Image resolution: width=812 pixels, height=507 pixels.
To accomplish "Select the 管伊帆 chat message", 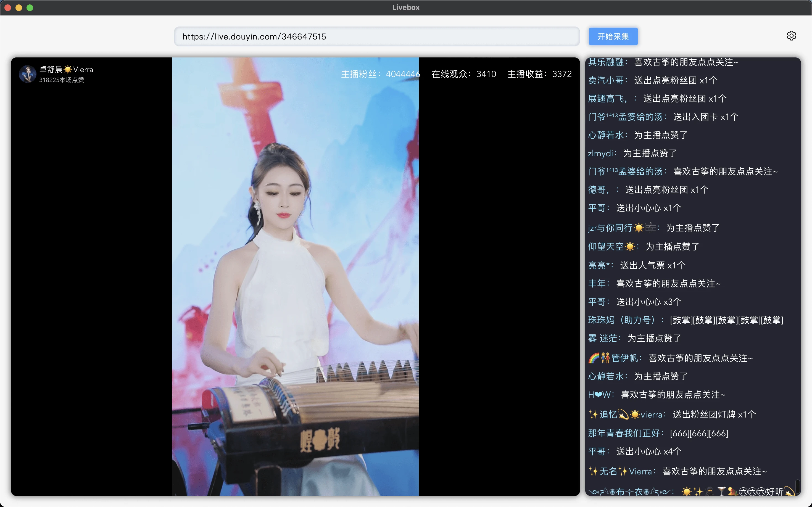I will coord(671,358).
